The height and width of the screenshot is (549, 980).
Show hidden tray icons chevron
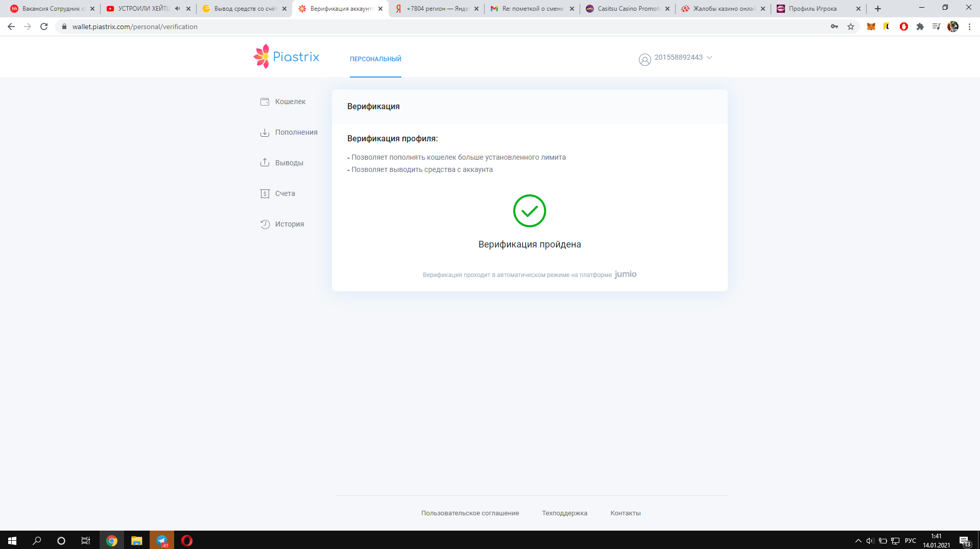858,541
